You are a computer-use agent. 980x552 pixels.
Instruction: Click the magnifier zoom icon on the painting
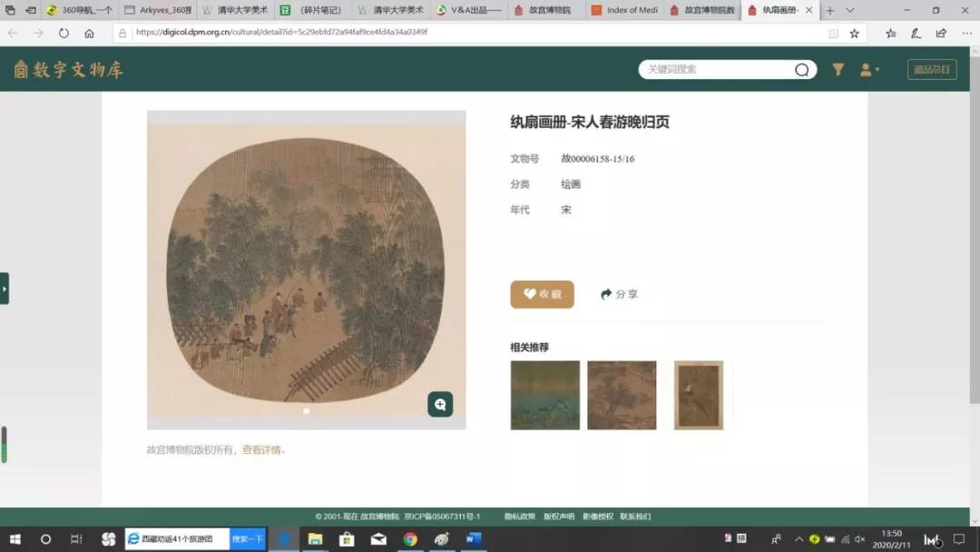[440, 405]
